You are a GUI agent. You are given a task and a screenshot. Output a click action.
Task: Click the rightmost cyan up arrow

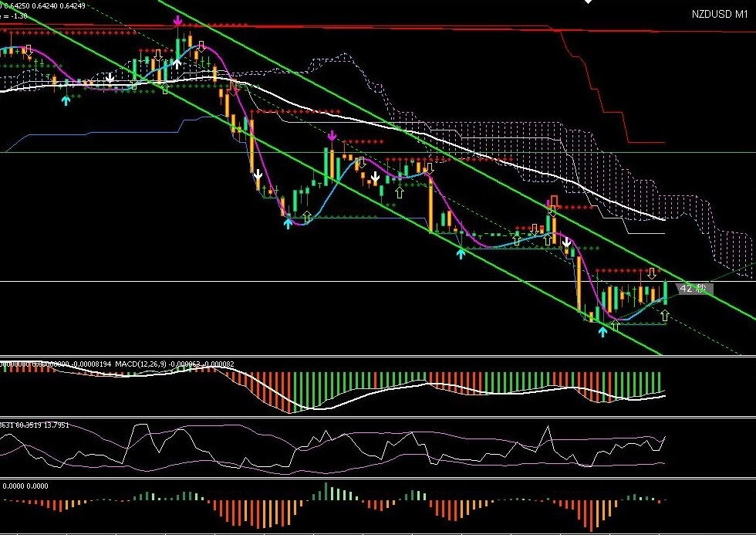602,331
